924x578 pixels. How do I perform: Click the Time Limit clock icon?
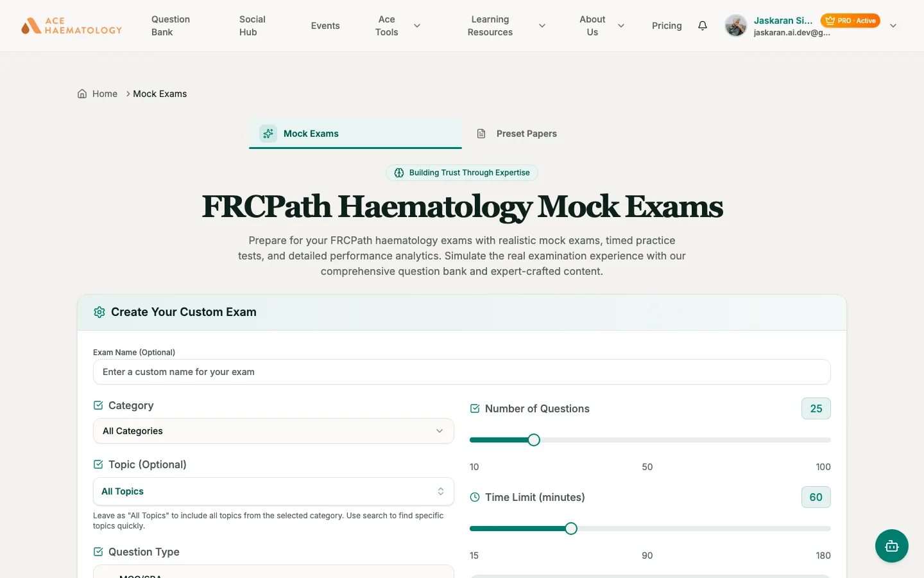tap(475, 497)
